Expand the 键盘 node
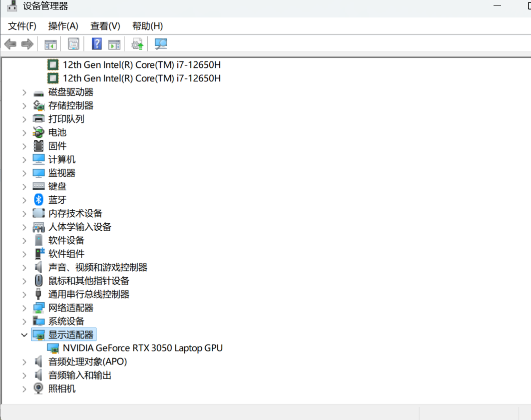 click(x=24, y=187)
